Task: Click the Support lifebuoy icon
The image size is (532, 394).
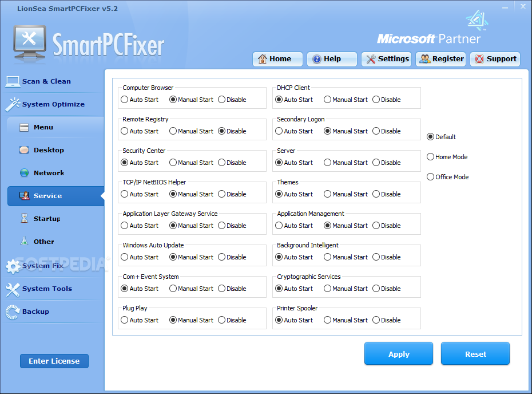Action: click(x=479, y=59)
